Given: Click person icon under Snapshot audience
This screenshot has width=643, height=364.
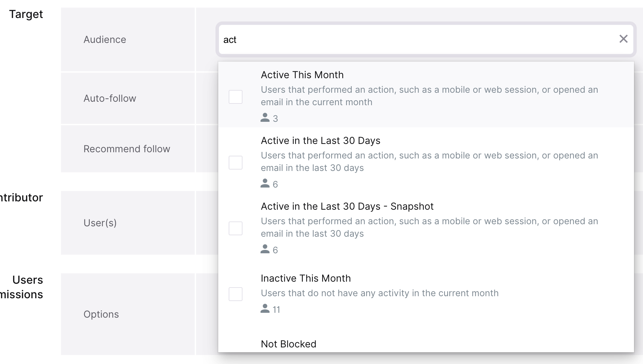Looking at the screenshot, I should (x=265, y=249).
